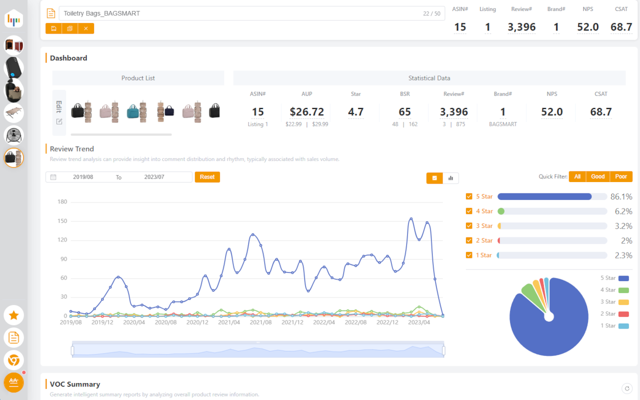This screenshot has height=400, width=640.
Task: Refresh the VOC Summary with circular icon
Action: pos(627,388)
